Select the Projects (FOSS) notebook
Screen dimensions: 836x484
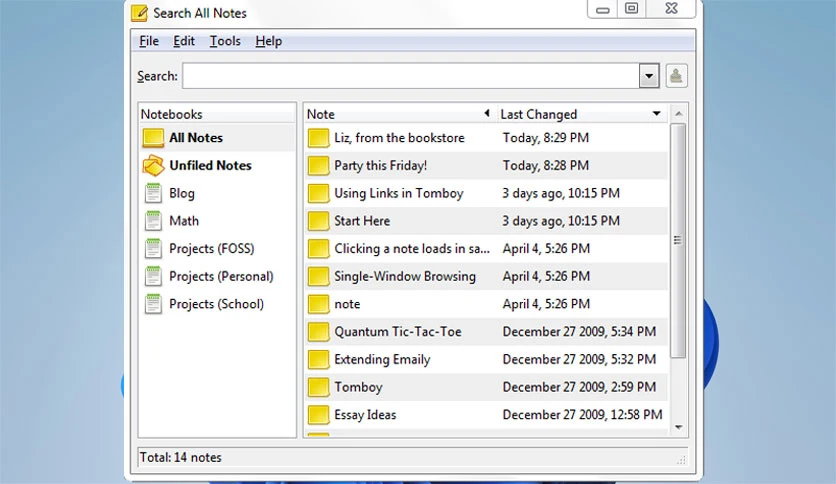tap(218, 248)
